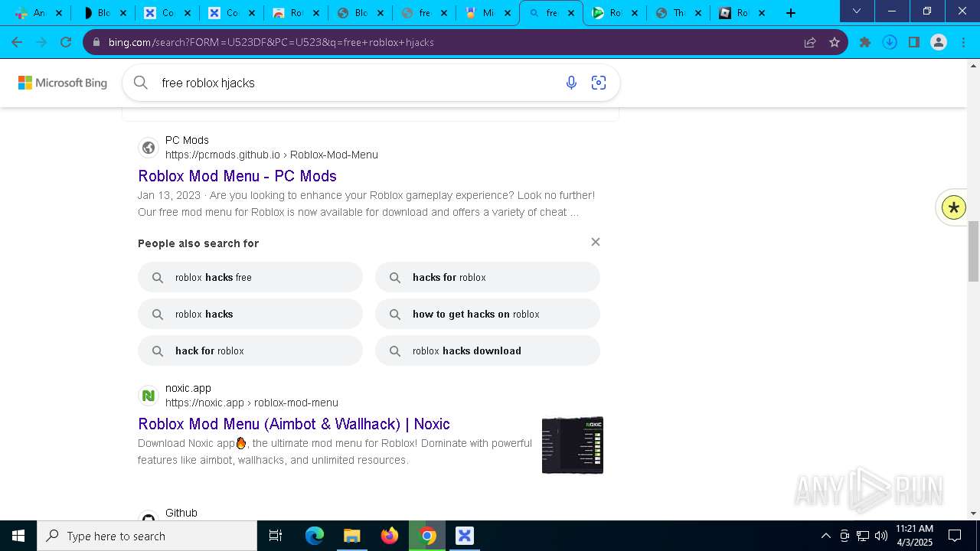Reload the page with the refresh icon
Screen dimensions: 980x551
click(66, 42)
